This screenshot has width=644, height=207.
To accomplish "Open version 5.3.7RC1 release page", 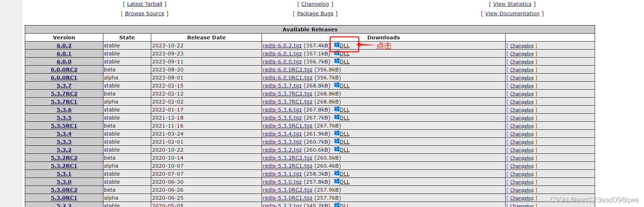I will point(64,102).
